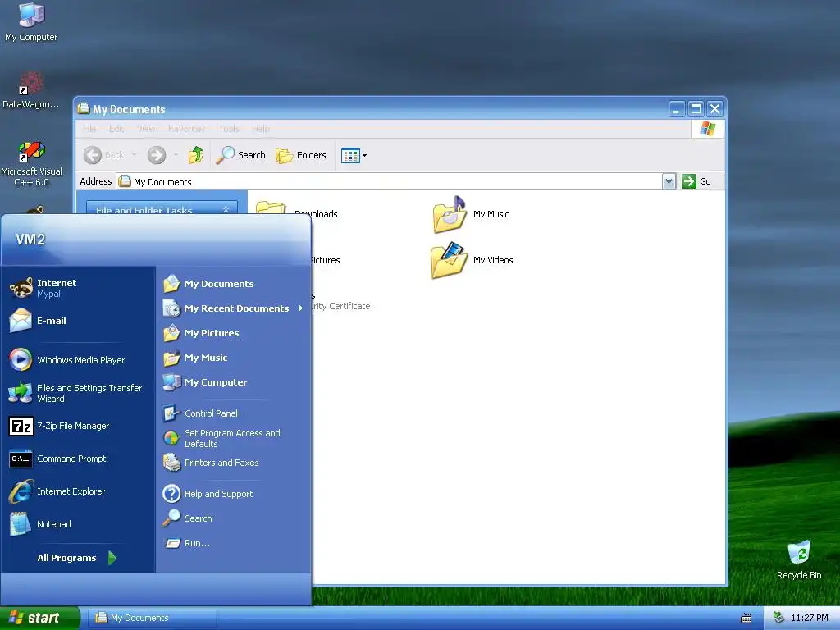The image size is (840, 630).
Task: Open the Tools menu
Action: click(x=229, y=129)
